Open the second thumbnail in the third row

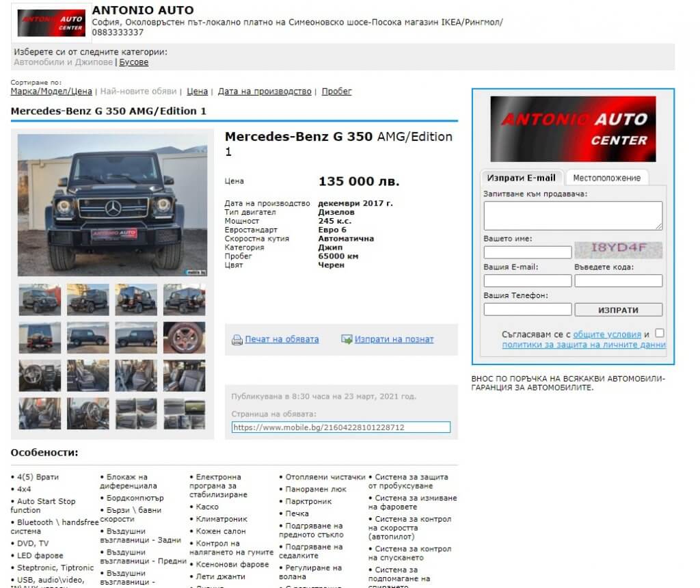pos(88,375)
